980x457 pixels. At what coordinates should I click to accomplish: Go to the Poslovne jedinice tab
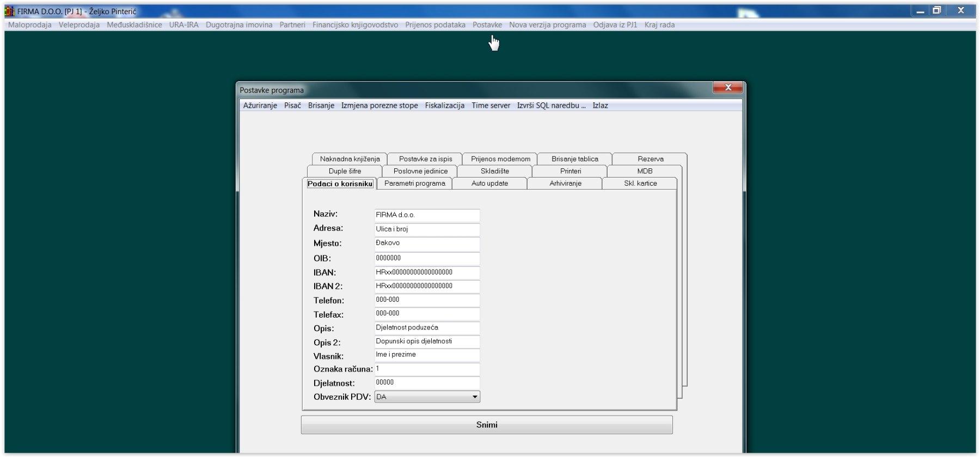coord(420,171)
